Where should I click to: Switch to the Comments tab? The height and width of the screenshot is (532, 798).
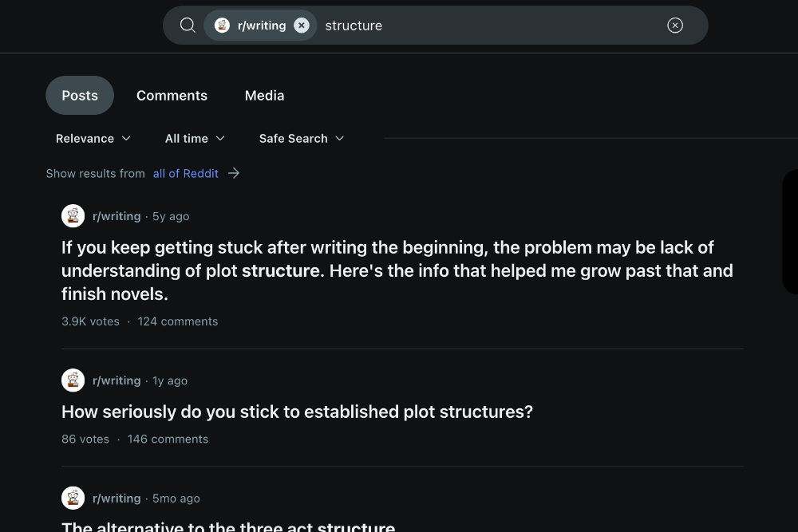click(x=172, y=96)
